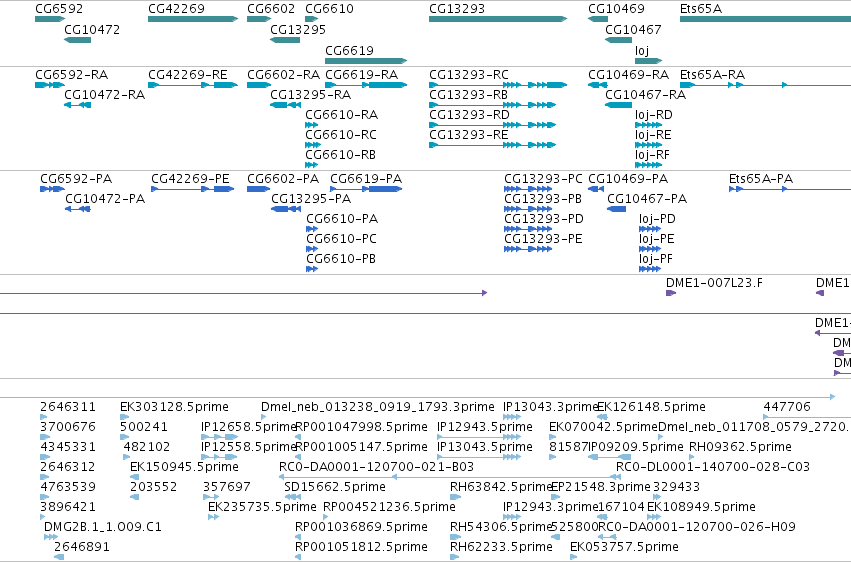The height and width of the screenshot is (562, 851).
Task: Select transcript CG42269-RE
Action: (188, 74)
